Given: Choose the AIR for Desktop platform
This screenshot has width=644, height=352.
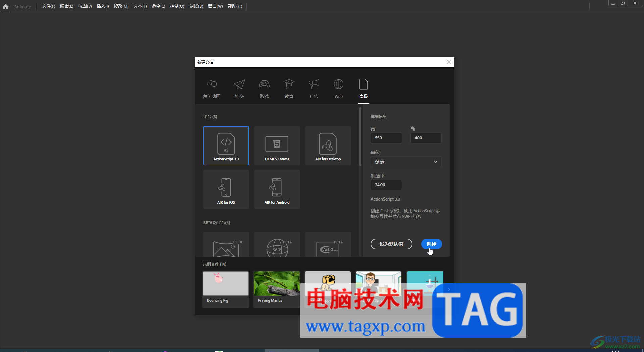Looking at the screenshot, I should 328,145.
